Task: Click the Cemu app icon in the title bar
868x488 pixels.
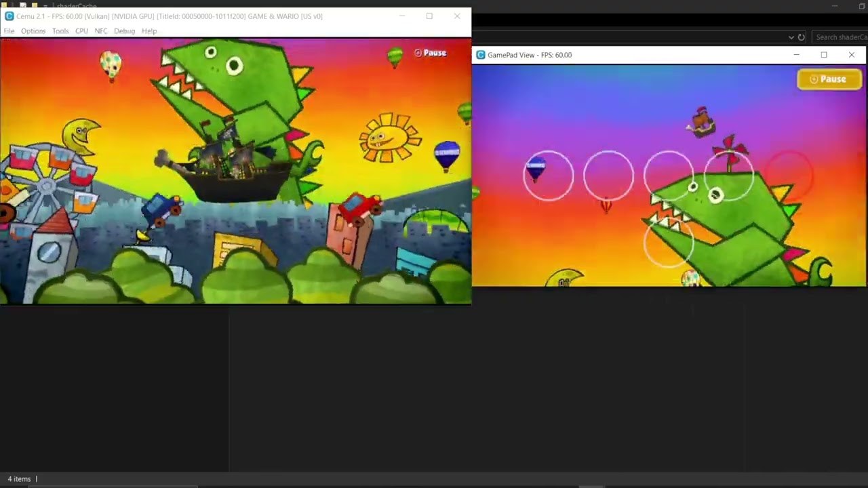Action: pos(9,16)
